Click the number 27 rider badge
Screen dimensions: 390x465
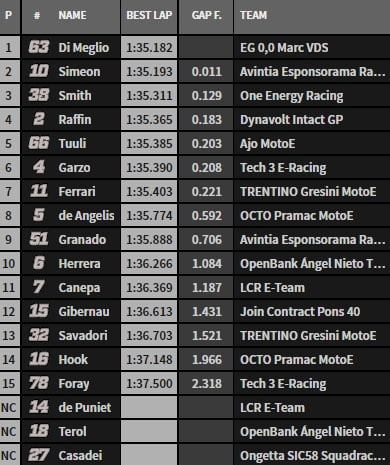pyautogui.click(x=39, y=455)
